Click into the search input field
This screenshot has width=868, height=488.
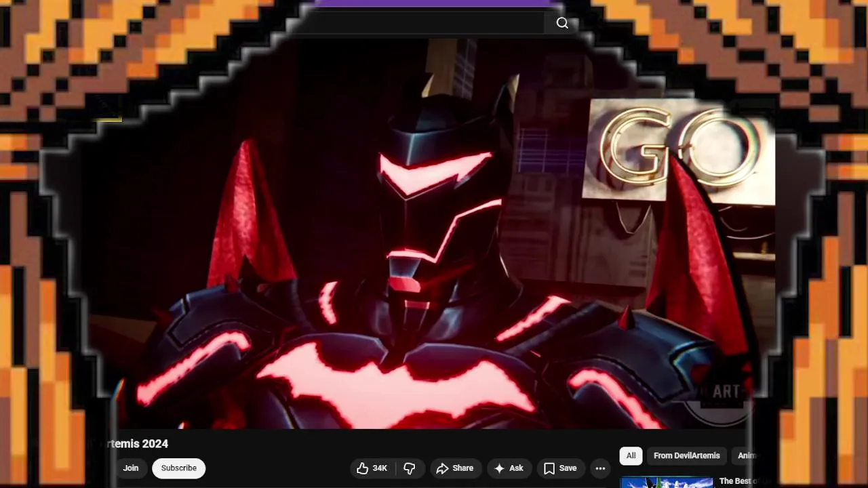tap(420, 23)
